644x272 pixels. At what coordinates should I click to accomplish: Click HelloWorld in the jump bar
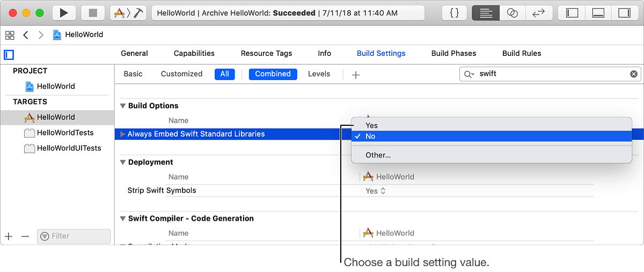pyautogui.click(x=78, y=35)
